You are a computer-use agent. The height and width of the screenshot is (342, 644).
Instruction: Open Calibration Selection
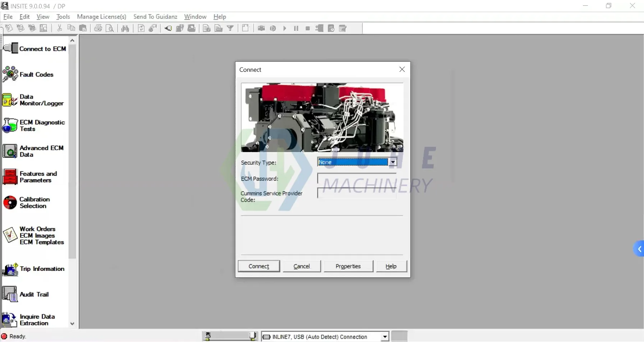pyautogui.click(x=26, y=203)
